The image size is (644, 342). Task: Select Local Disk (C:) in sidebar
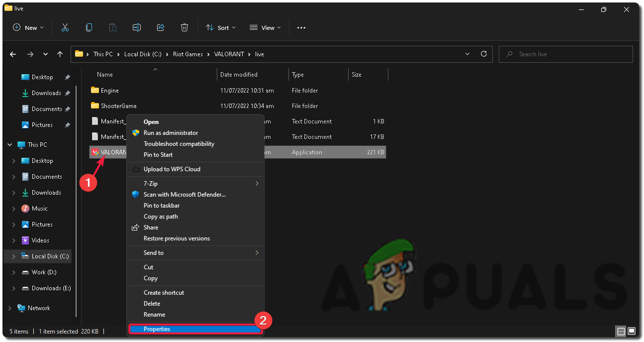(x=50, y=256)
